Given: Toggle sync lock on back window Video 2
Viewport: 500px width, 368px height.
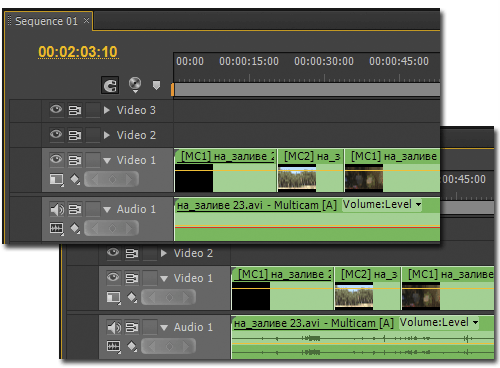Looking at the screenshot, I should [x=132, y=253].
